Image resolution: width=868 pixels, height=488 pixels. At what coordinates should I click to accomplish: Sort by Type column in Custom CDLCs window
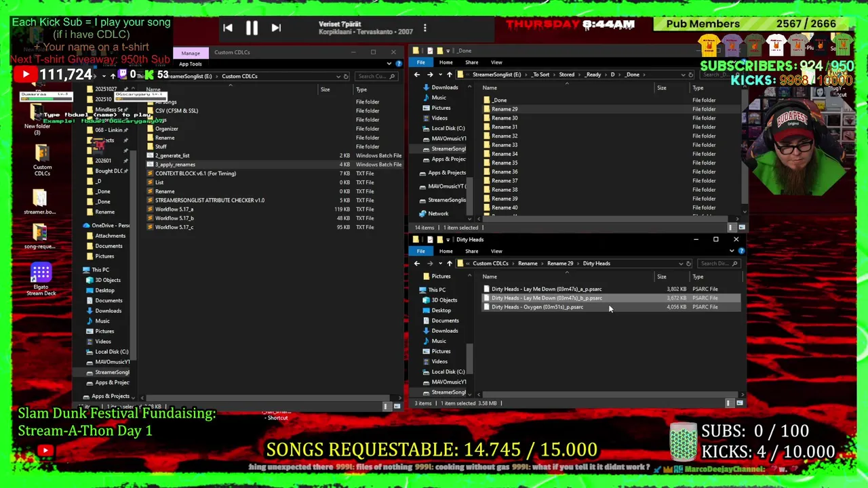[x=361, y=89]
